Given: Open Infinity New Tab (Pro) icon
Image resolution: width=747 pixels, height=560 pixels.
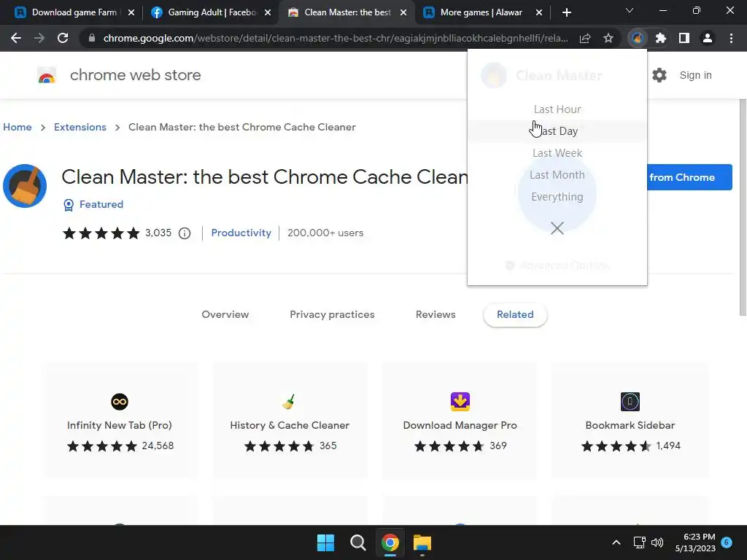Looking at the screenshot, I should [x=120, y=402].
